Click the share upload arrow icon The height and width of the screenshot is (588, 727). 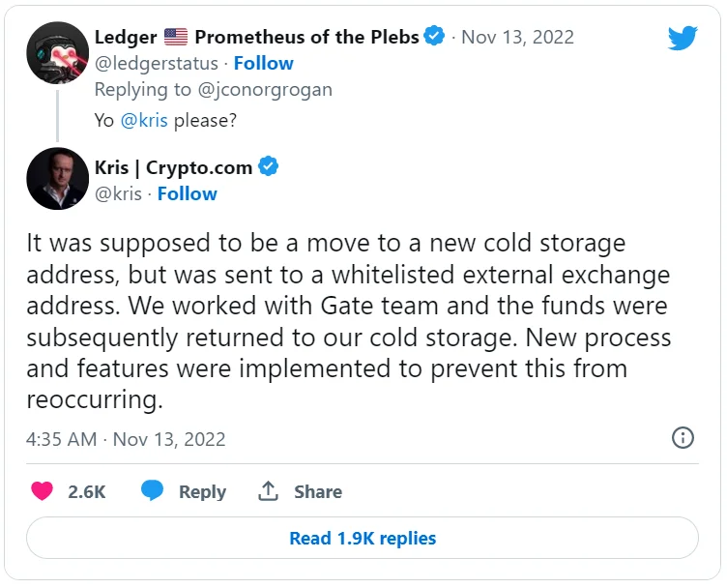268,491
